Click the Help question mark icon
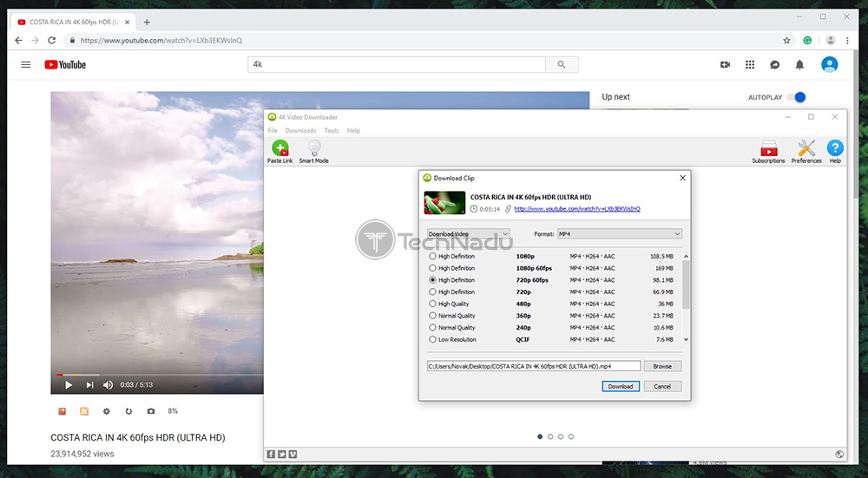This screenshot has width=868, height=478. (x=835, y=148)
